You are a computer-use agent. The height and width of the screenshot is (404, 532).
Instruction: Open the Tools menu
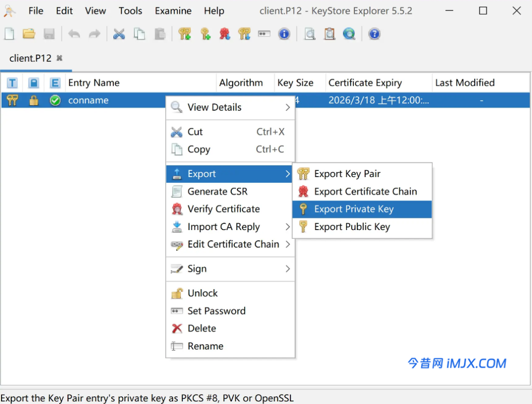tap(130, 11)
